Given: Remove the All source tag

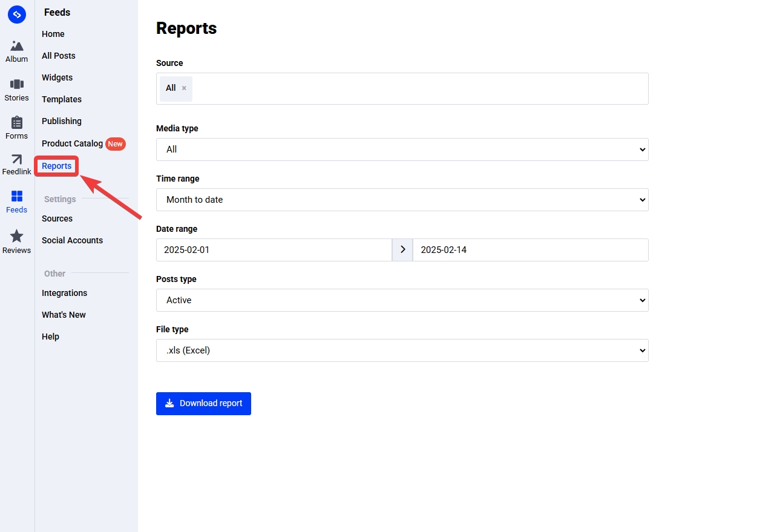Looking at the screenshot, I should pos(184,88).
